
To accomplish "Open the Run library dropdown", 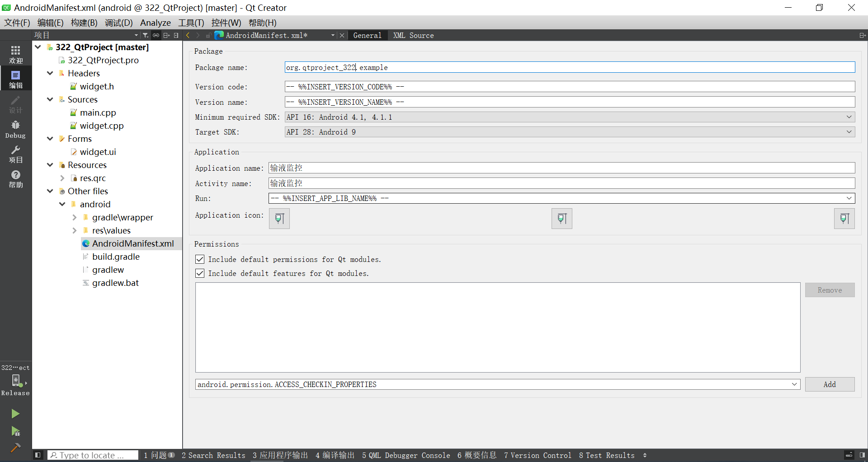I will [561, 198].
